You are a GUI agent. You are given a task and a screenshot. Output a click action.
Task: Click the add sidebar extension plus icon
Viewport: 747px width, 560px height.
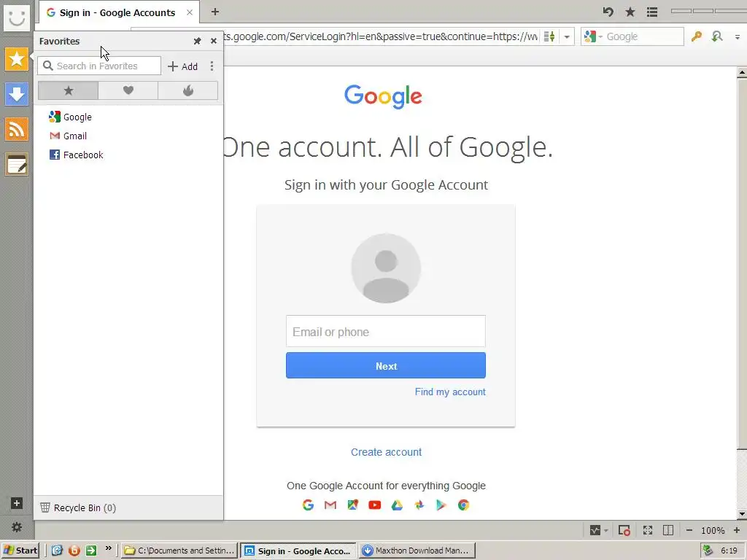pos(17,503)
